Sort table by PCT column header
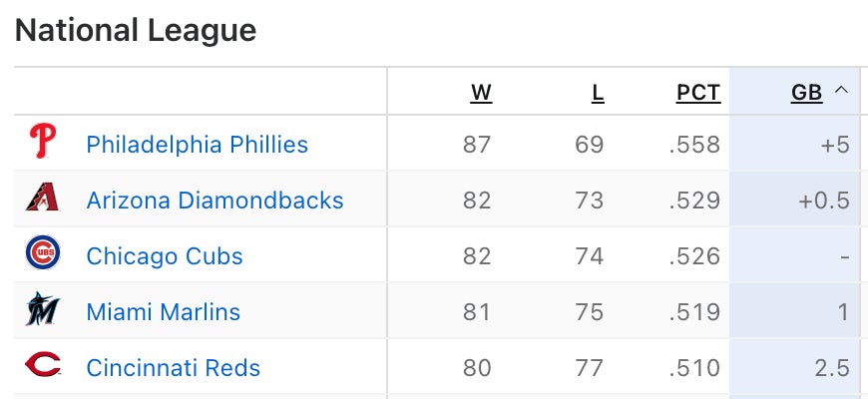 (697, 93)
